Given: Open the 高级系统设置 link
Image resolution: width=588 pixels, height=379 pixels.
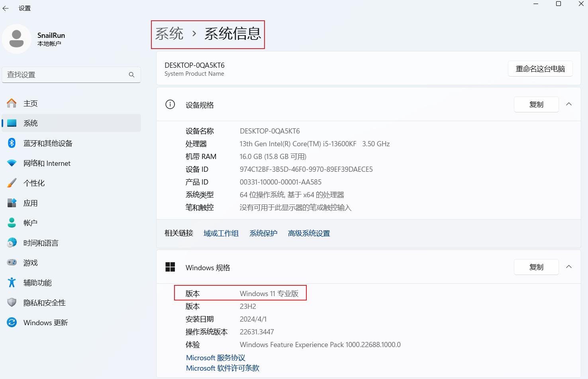Looking at the screenshot, I should [x=309, y=234].
